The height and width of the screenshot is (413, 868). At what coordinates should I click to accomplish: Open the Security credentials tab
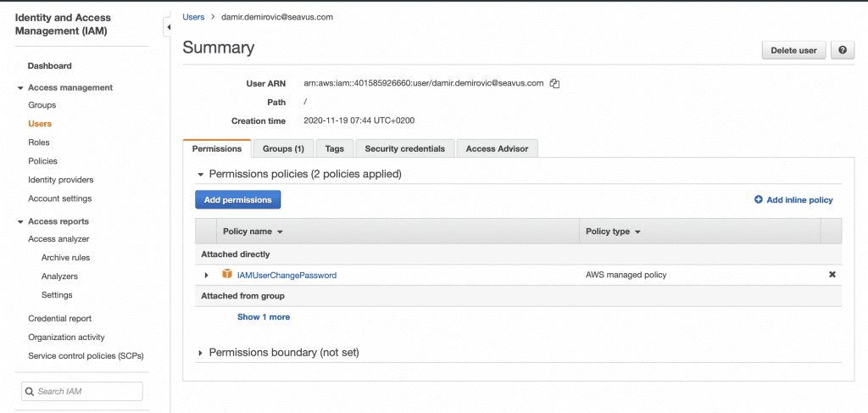click(x=404, y=149)
